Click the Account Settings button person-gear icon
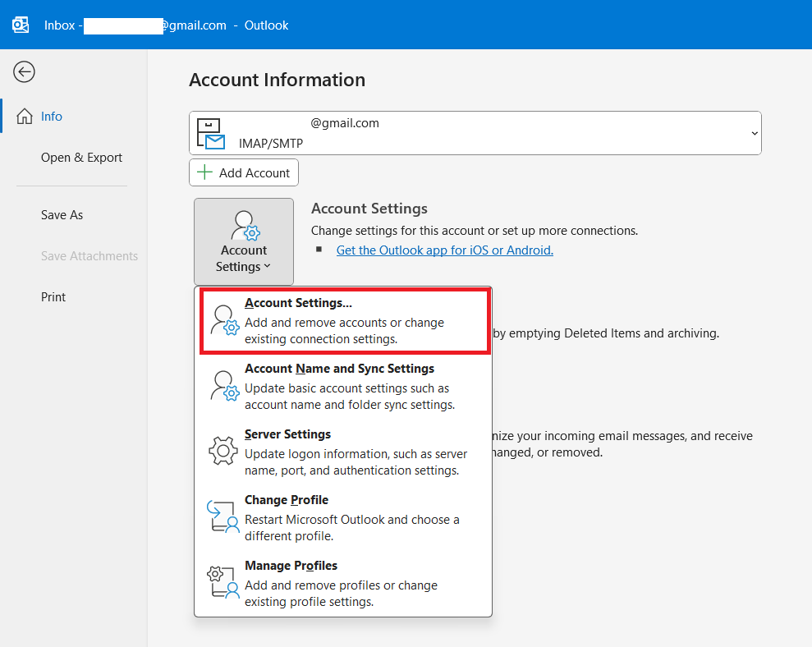The height and width of the screenshot is (647, 812). pyautogui.click(x=245, y=225)
